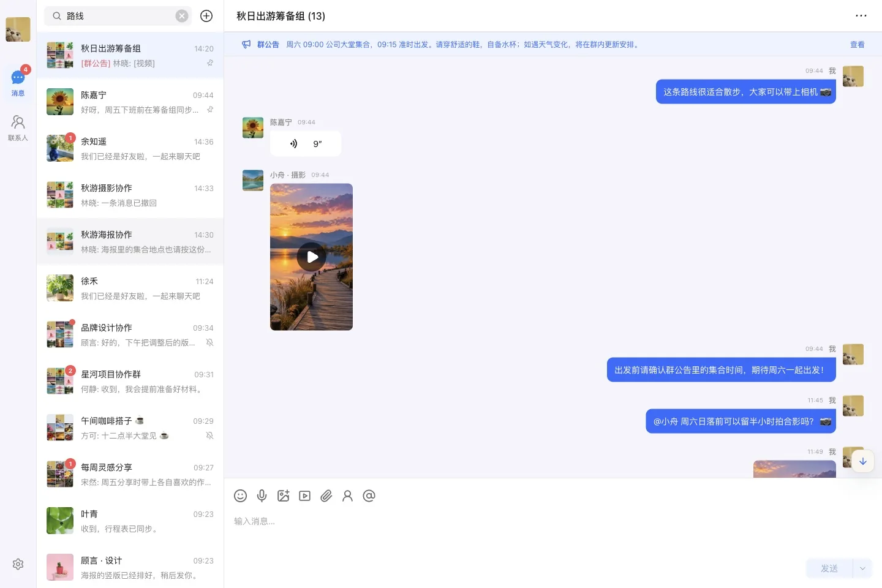Click muted bell icon on 品牌设计协作 row
Viewport: 882px width, 588px height.
pyautogui.click(x=209, y=342)
